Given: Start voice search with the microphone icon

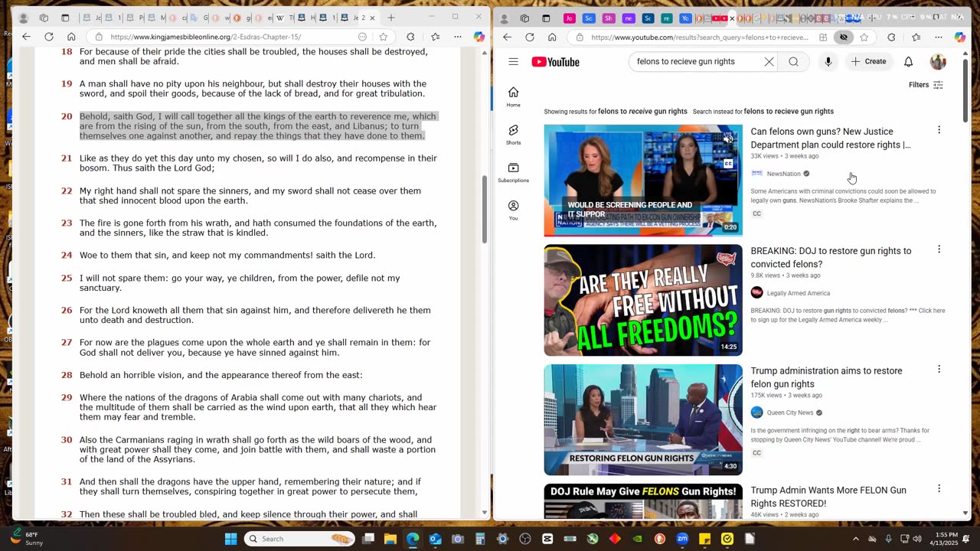Looking at the screenshot, I should pyautogui.click(x=828, y=62).
